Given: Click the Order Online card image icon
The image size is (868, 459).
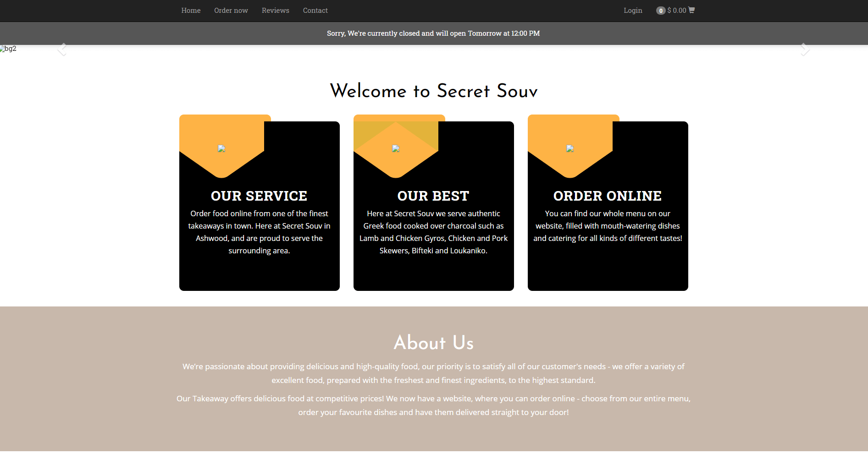Looking at the screenshot, I should click(x=570, y=148).
